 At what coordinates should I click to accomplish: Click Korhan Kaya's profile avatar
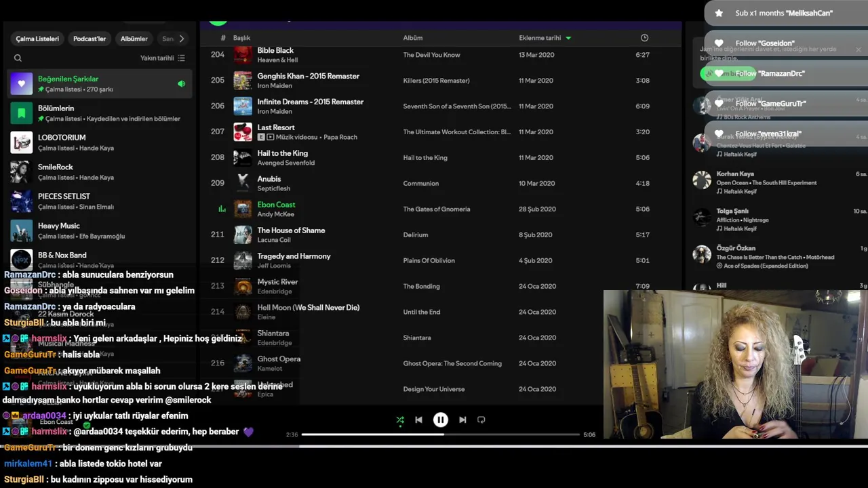[702, 180]
